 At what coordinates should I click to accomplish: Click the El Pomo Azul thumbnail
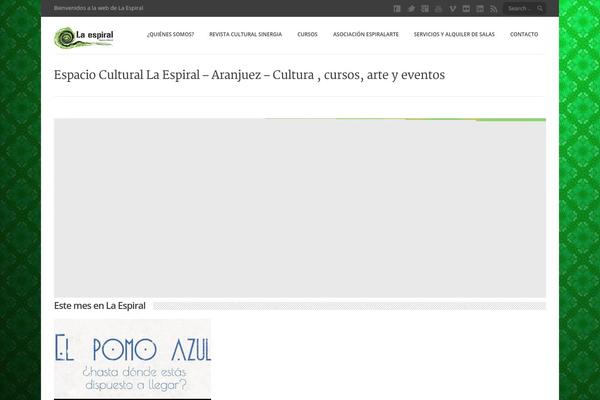click(x=132, y=359)
